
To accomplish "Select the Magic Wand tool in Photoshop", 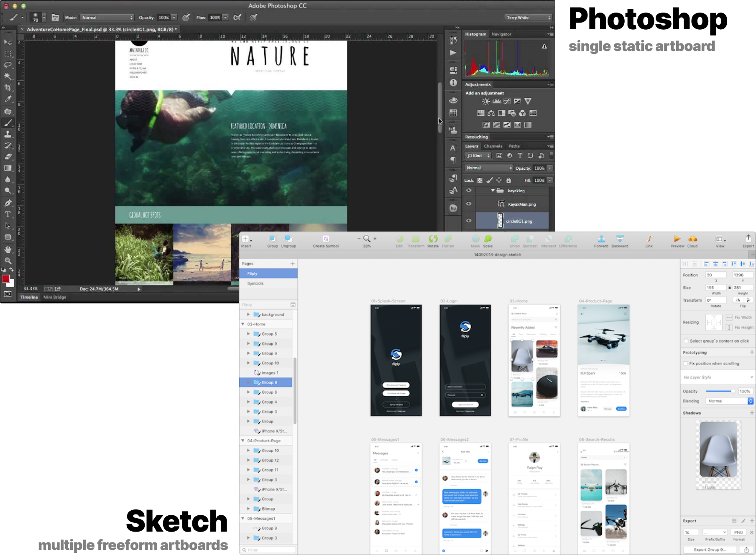I will (x=8, y=76).
